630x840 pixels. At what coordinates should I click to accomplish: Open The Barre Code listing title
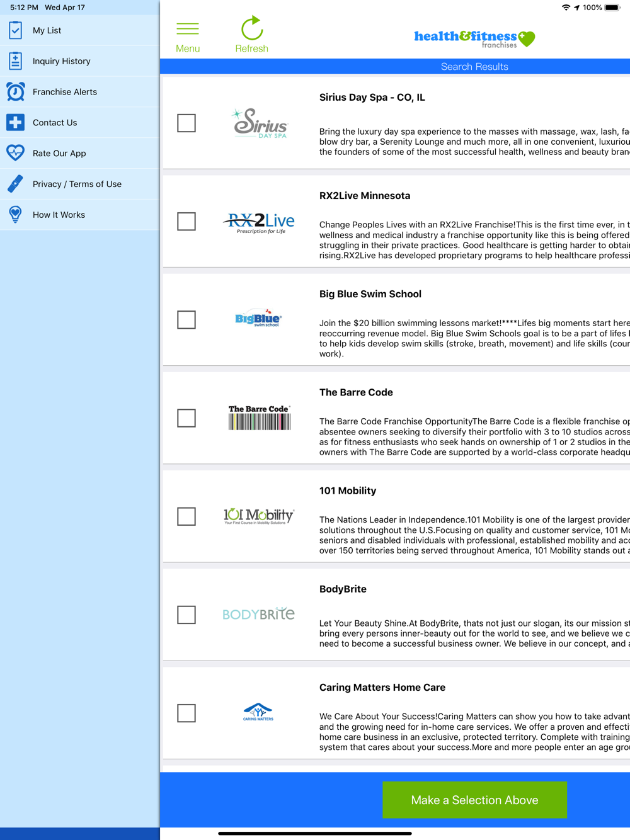click(x=356, y=392)
